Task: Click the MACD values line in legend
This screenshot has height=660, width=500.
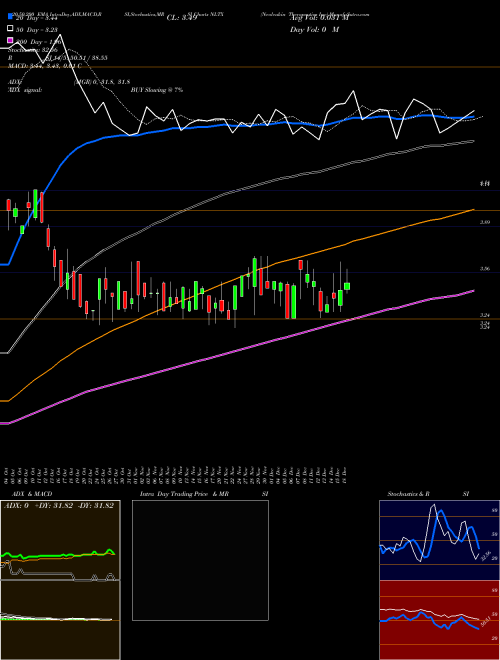Action: coord(45,66)
